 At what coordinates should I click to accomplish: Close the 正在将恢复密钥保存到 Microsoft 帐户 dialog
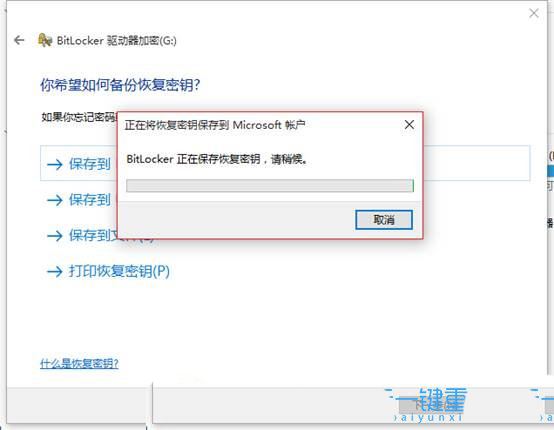[x=409, y=125]
